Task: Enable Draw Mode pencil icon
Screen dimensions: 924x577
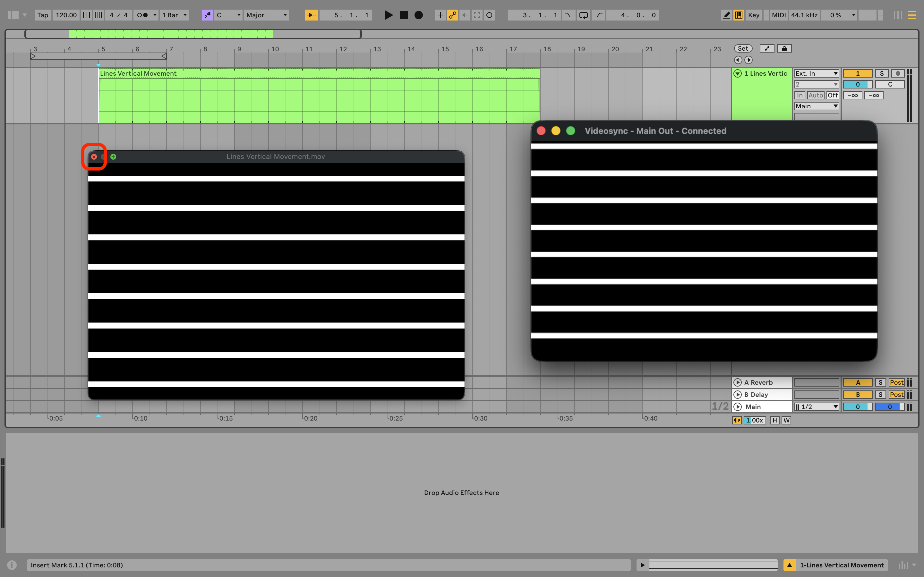Action: pos(726,15)
